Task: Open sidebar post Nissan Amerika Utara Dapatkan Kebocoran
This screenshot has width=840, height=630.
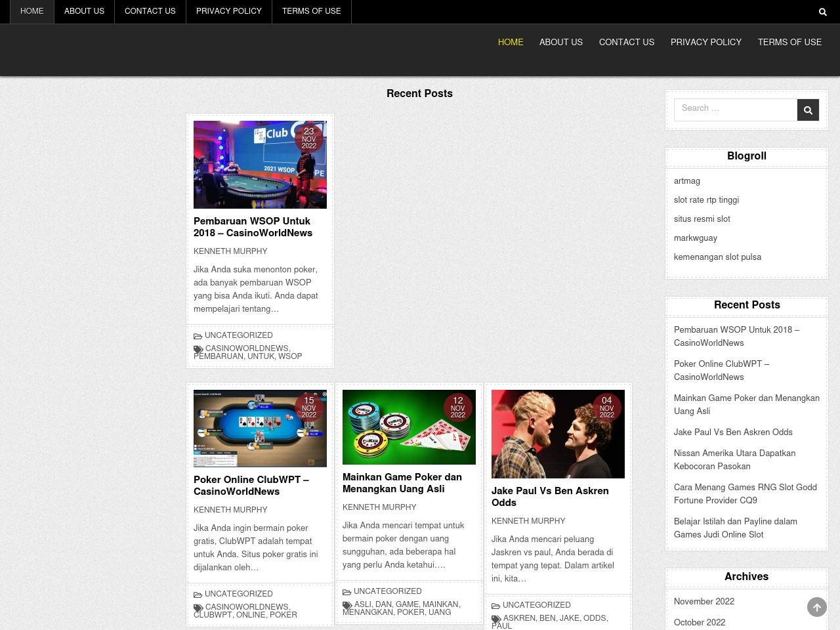Action: click(x=734, y=460)
